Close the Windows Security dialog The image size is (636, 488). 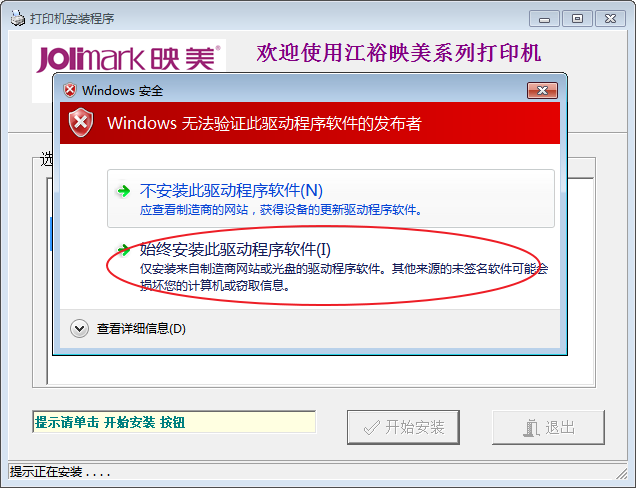pos(542,90)
